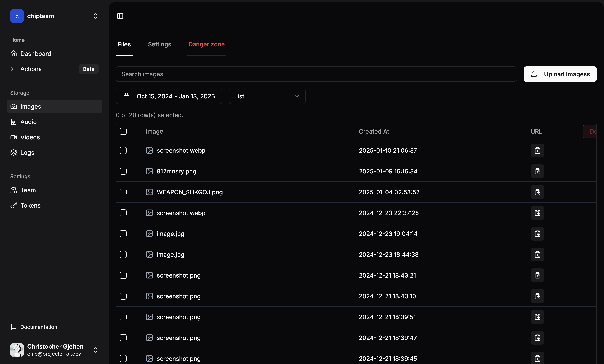Image resolution: width=604 pixels, height=364 pixels.
Task: Copy URL for 812mnsry.png
Action: [x=537, y=171]
